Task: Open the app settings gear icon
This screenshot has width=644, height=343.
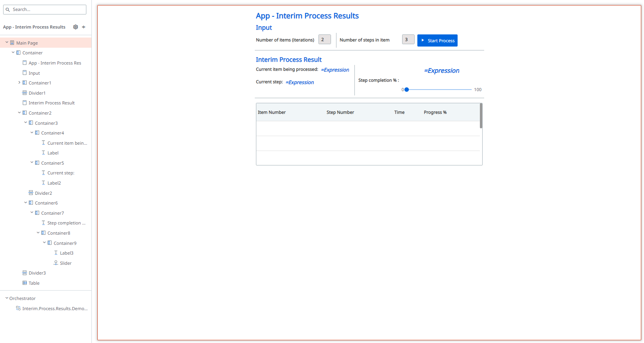Action: tap(75, 27)
